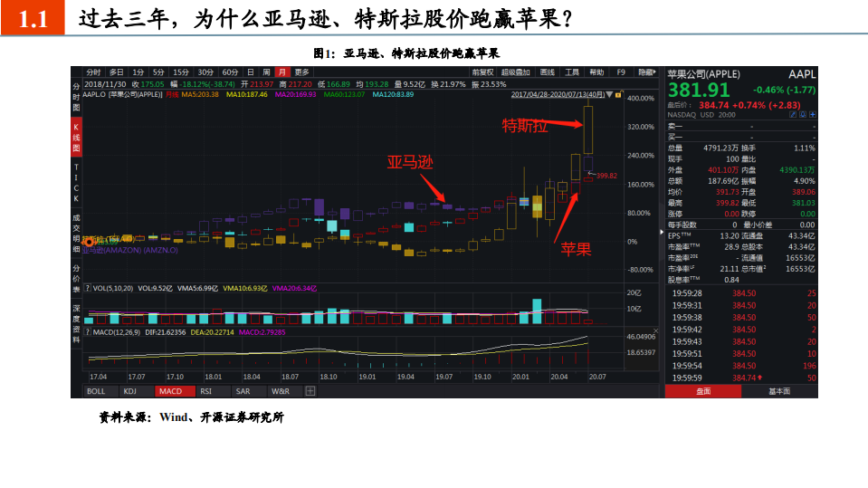This screenshot has height=488, width=868.
Task: Open the MACD indicator help question mark
Action: click(x=88, y=332)
